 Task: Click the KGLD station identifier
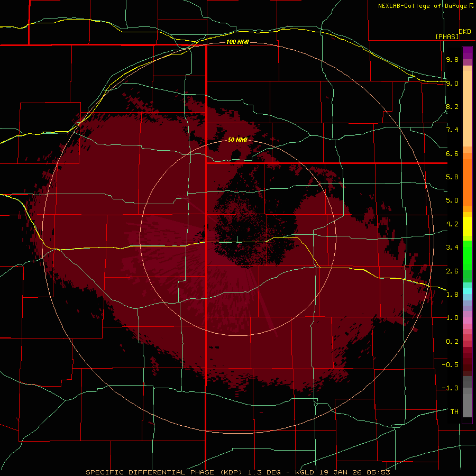(x=305, y=472)
